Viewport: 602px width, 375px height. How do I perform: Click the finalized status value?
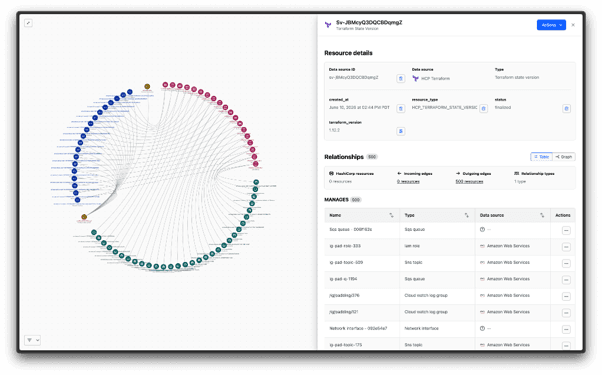(503, 107)
